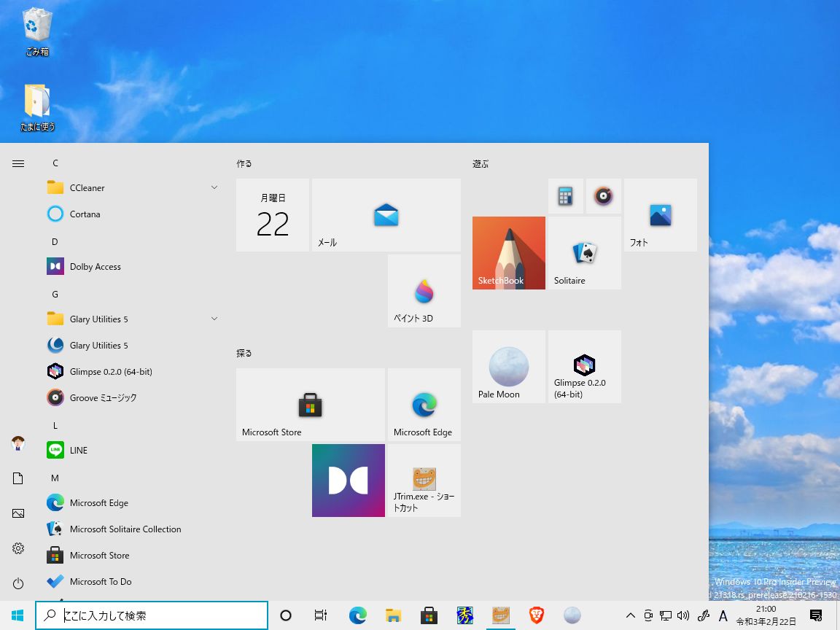Viewport: 840px width, 630px height.
Task: Open the Solitaire tile
Action: point(585,253)
